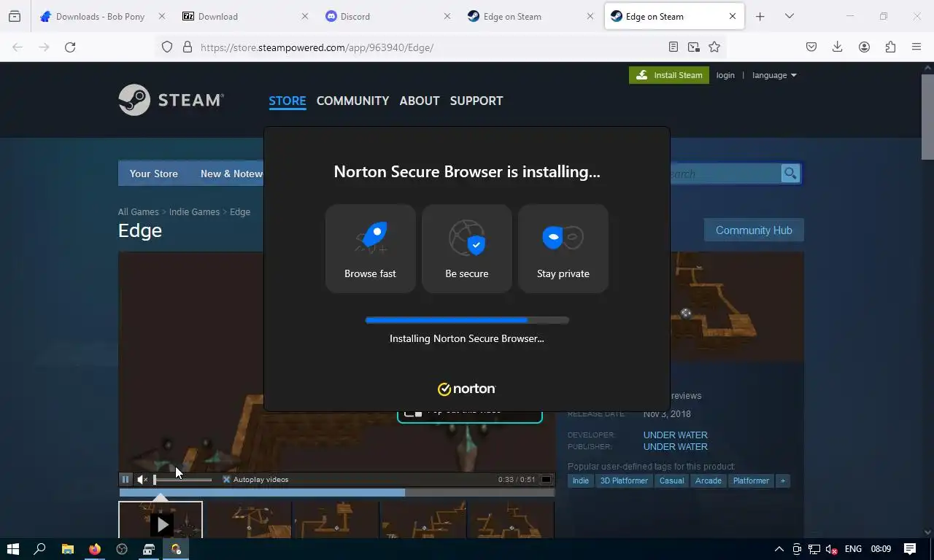Viewport: 934px width, 560px height.
Task: Select the 3D Platformer tag
Action: pos(624,481)
